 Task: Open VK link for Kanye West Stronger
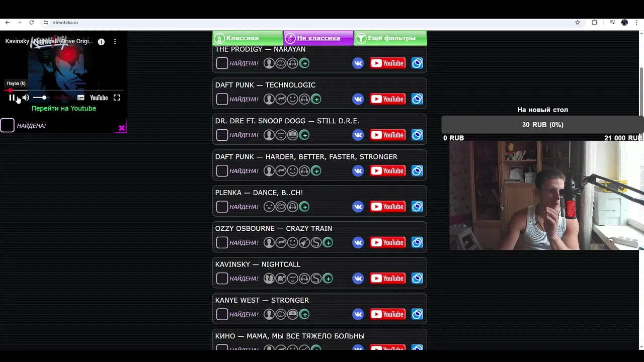(x=358, y=314)
